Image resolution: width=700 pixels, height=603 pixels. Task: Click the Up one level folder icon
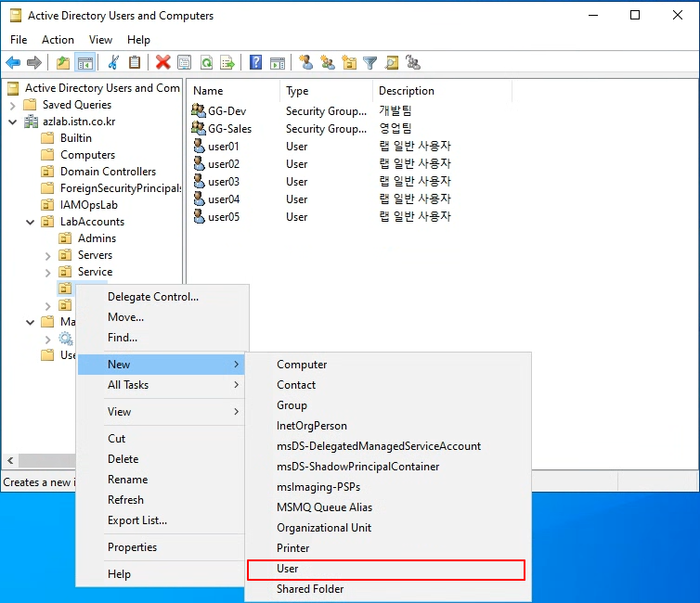tap(63, 62)
